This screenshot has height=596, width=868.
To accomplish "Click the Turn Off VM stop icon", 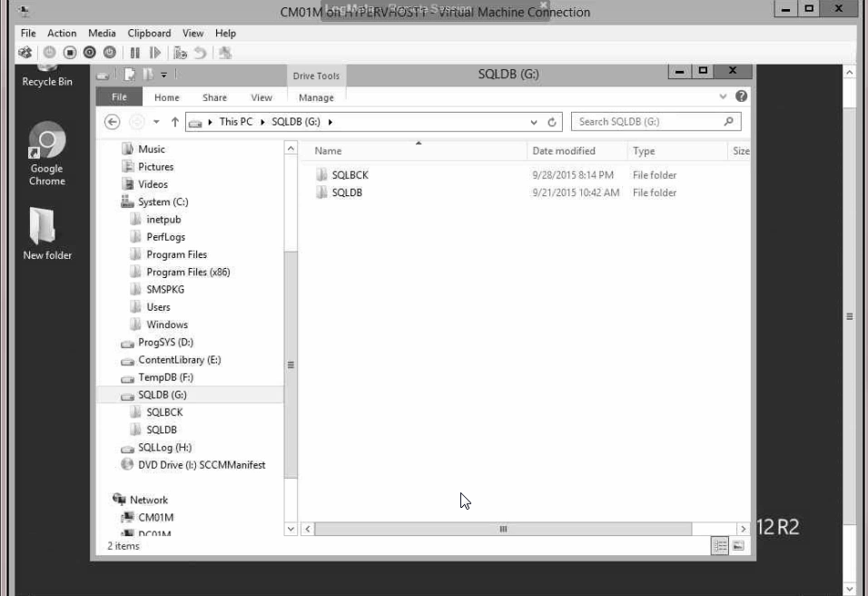I will tap(69, 53).
